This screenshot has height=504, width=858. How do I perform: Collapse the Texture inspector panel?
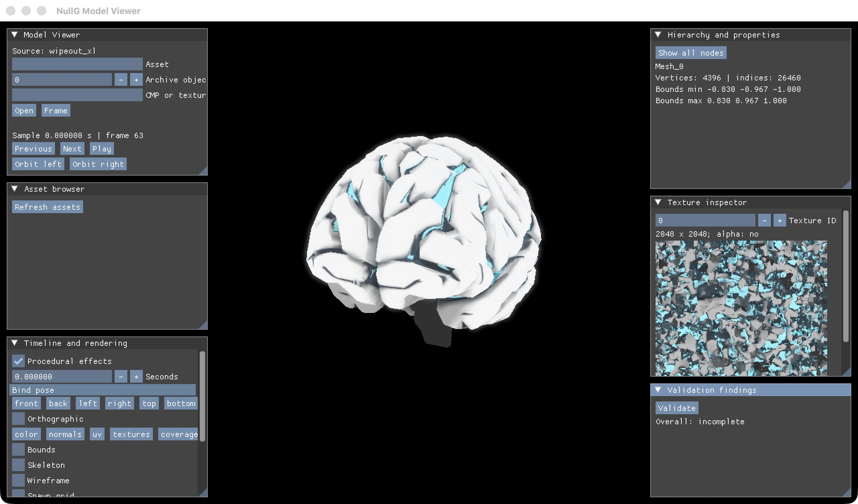658,202
